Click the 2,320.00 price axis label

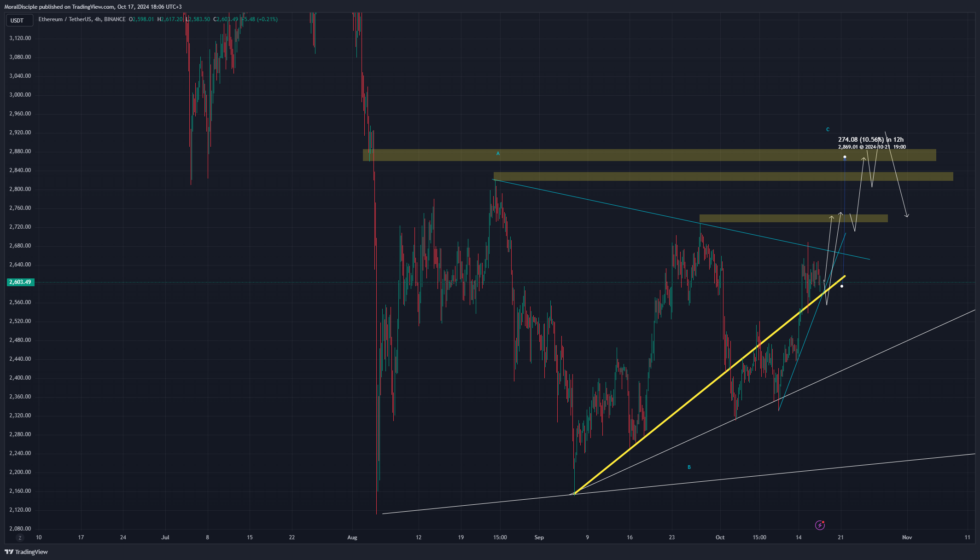[x=20, y=416]
